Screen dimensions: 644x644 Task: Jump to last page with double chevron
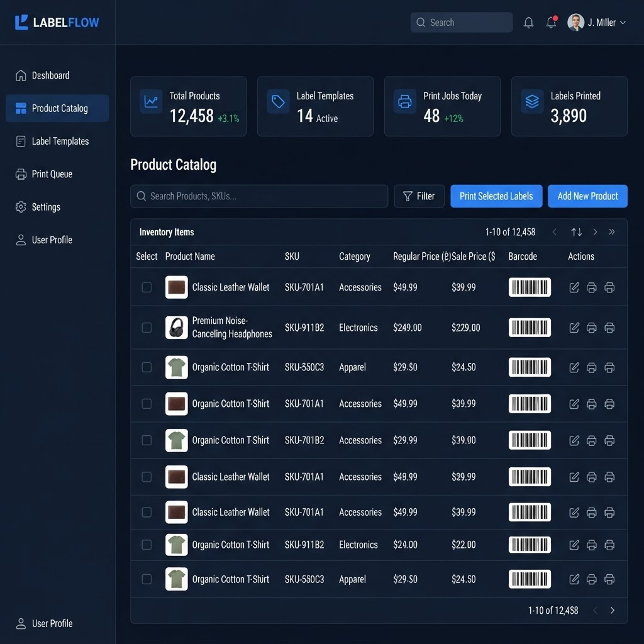tap(612, 232)
